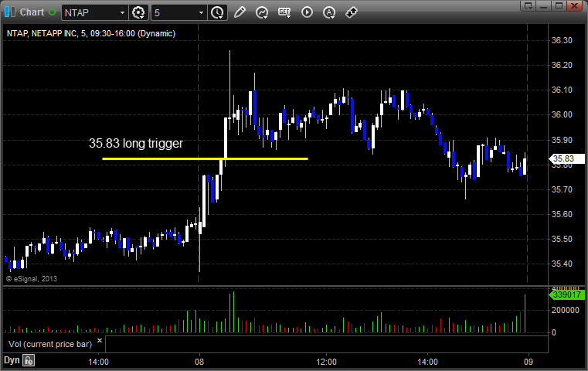Select the pencil drawing tool
This screenshot has height=371, width=588.
[x=240, y=12]
